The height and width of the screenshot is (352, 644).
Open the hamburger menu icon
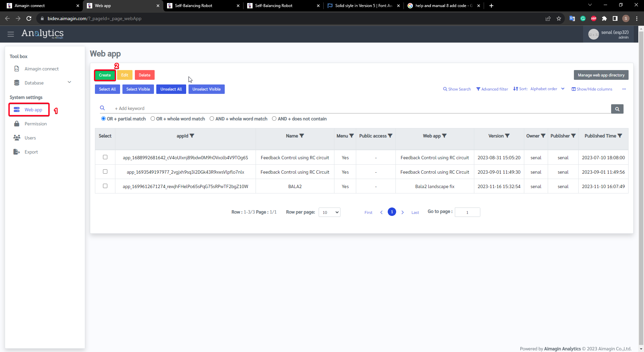click(x=11, y=34)
